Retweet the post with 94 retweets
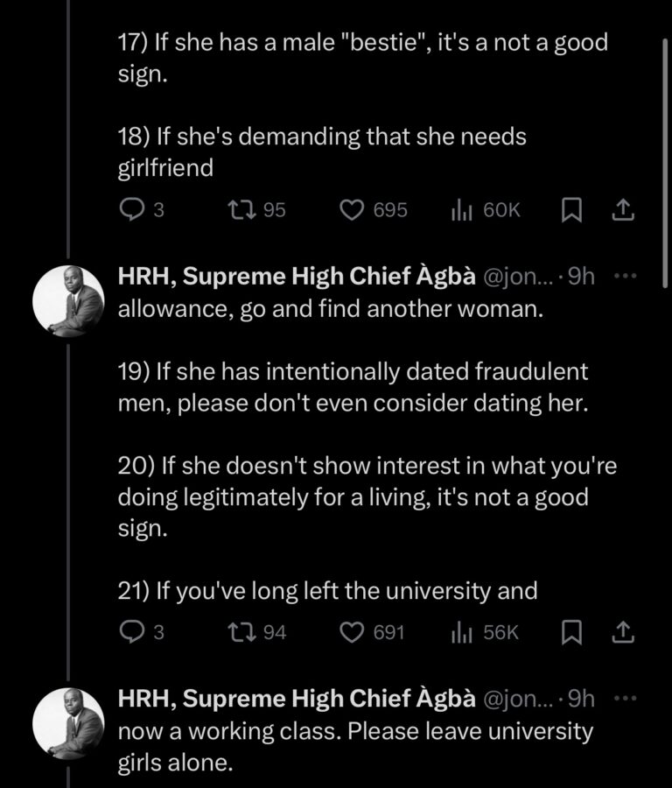The image size is (672, 788). click(x=238, y=631)
